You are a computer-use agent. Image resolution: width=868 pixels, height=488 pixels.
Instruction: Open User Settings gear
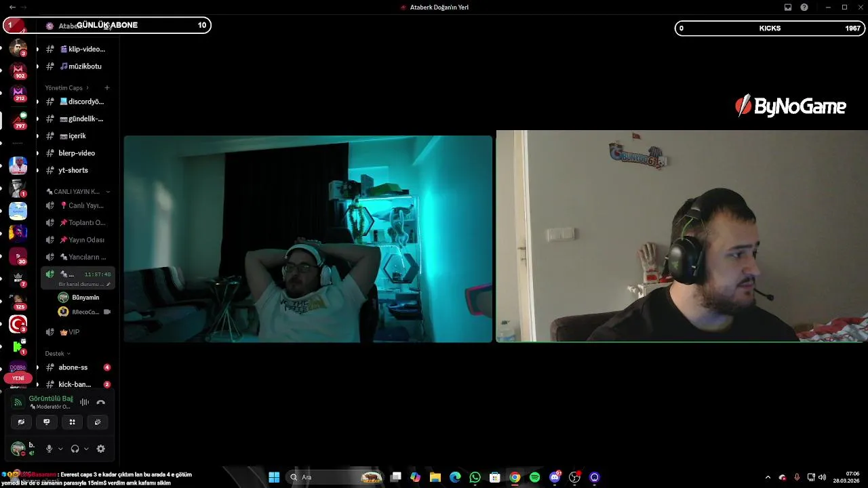click(x=101, y=449)
